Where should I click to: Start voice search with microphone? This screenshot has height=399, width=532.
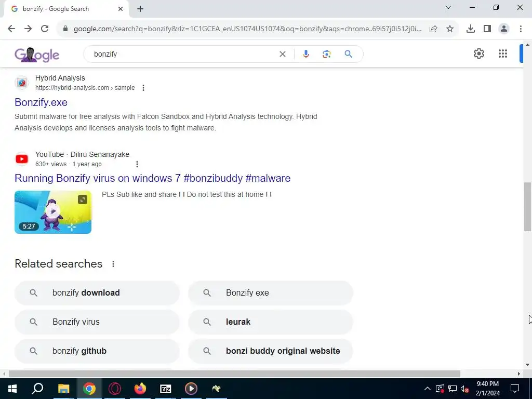305,54
